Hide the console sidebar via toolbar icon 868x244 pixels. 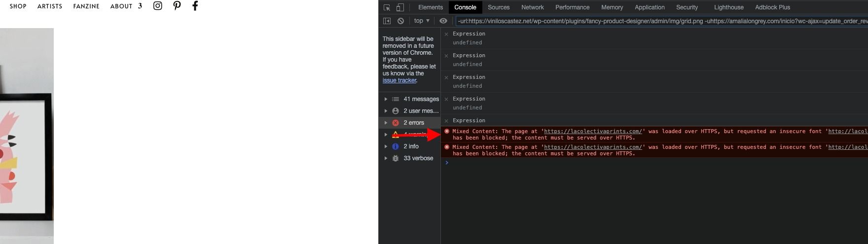tap(387, 21)
